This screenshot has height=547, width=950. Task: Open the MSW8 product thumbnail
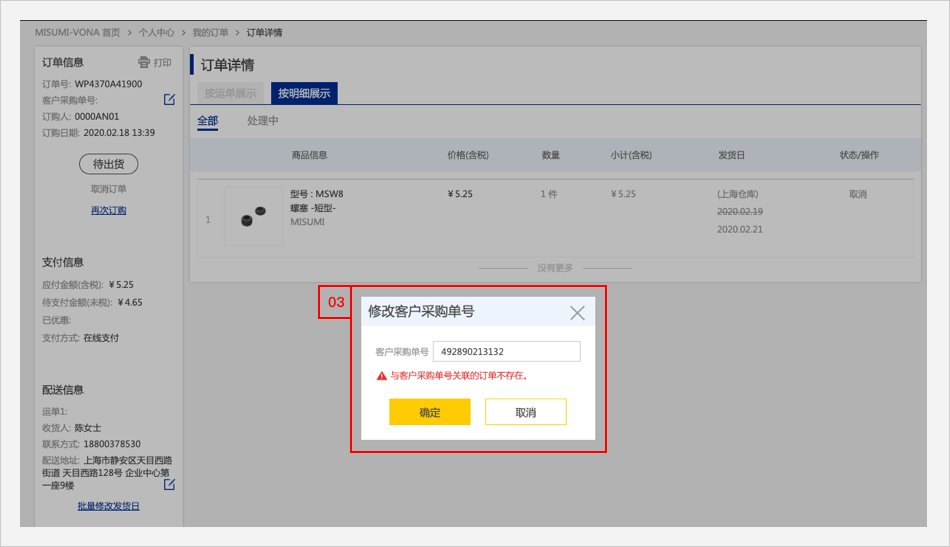pos(253,216)
